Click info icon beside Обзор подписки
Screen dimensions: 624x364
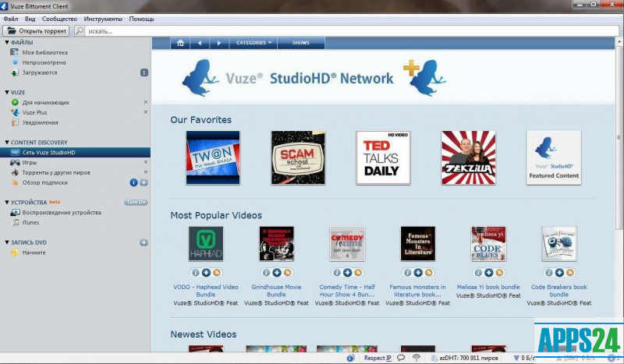133,182
